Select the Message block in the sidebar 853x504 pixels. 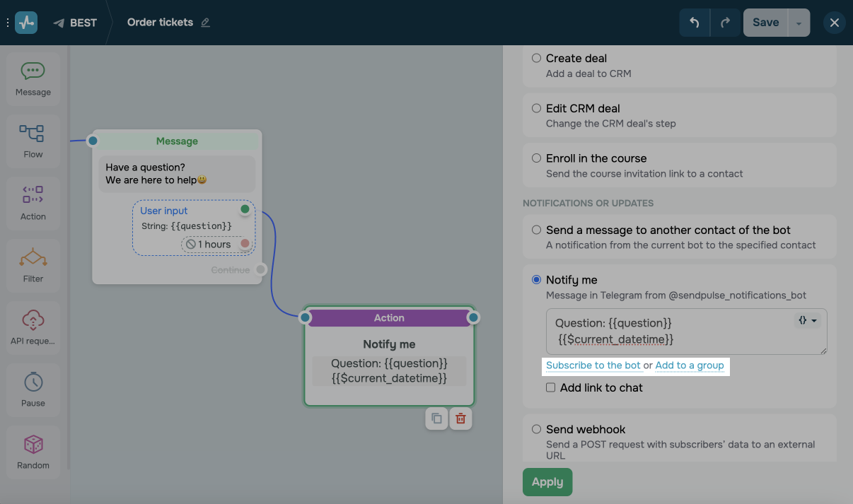33,78
